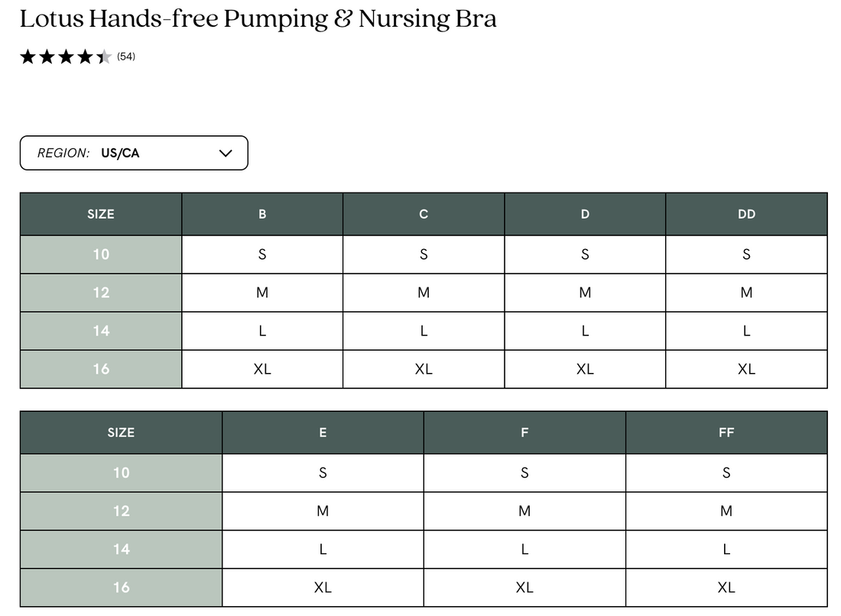
Task: Select column header DD in the first table
Action: pyautogui.click(x=746, y=214)
